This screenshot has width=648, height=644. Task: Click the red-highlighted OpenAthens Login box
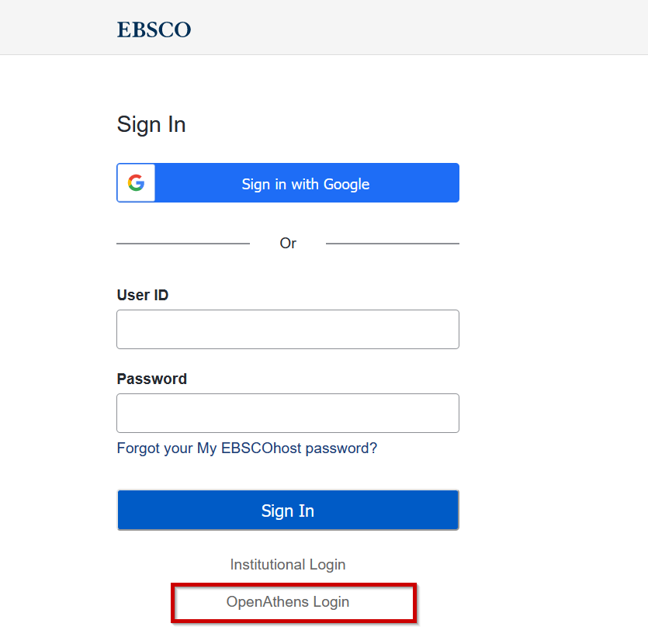pyautogui.click(x=293, y=601)
